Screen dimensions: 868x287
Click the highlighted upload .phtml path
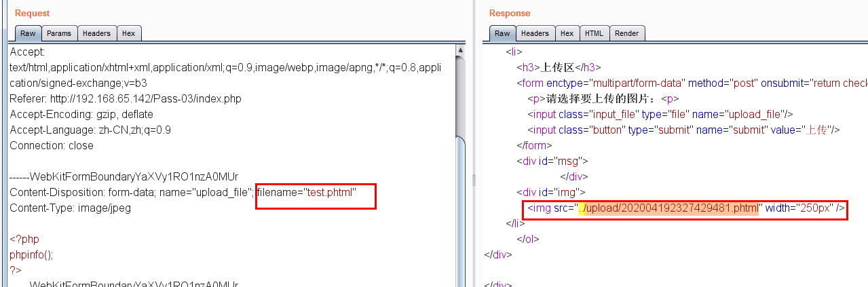pyautogui.click(x=668, y=208)
